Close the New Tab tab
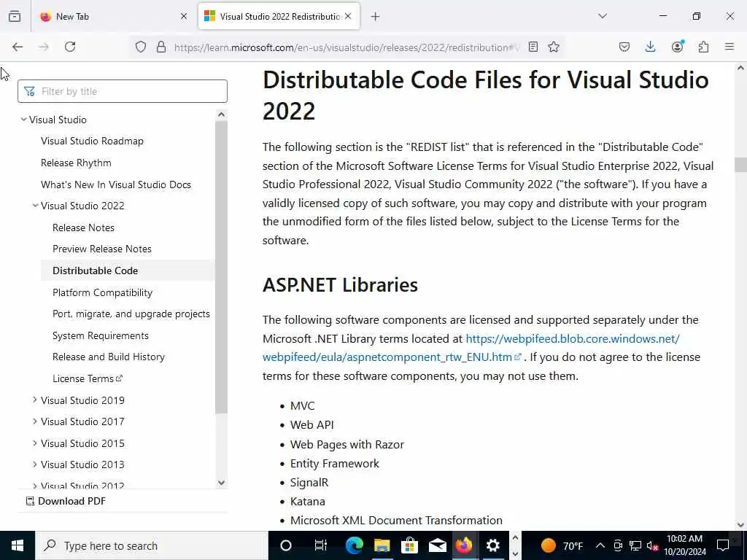This screenshot has width=747, height=560. pos(184,16)
